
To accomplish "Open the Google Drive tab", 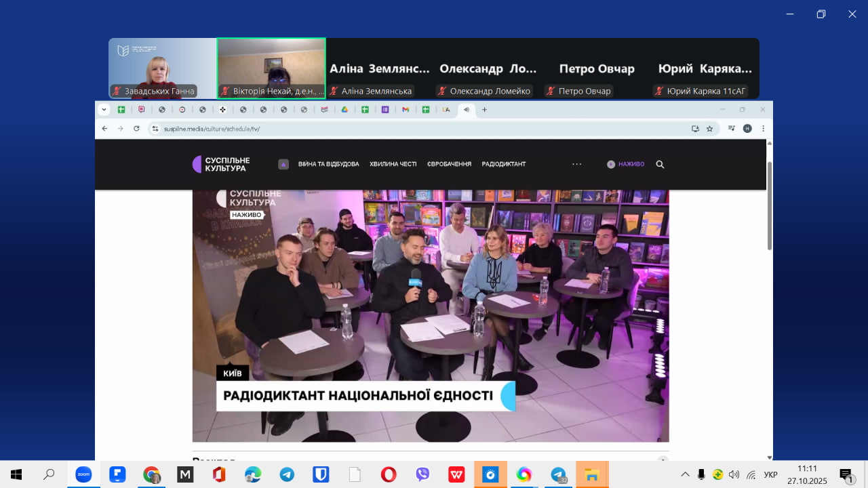I will 344,110.
